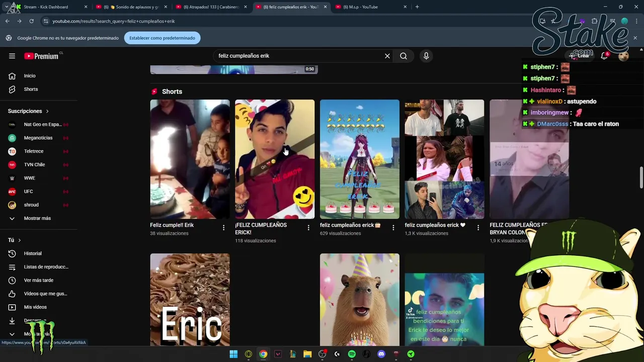Start voice search with the microphone

pyautogui.click(x=426, y=56)
